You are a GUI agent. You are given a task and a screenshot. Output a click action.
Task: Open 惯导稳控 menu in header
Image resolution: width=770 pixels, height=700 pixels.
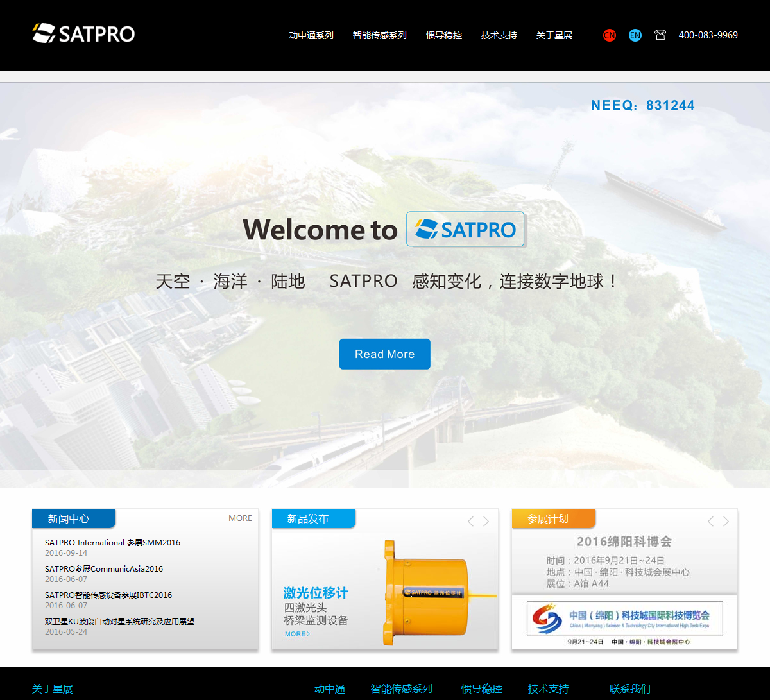444,35
